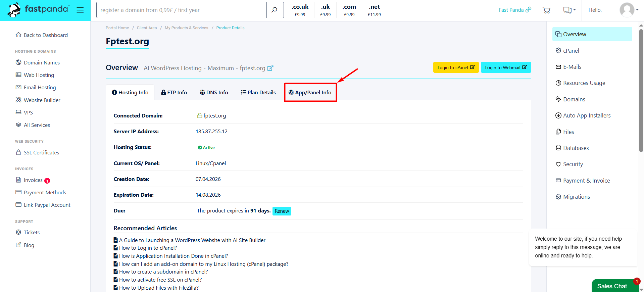Screen dimensions: 644x292
Task: Open cPanel in right panel
Action: click(x=567, y=51)
